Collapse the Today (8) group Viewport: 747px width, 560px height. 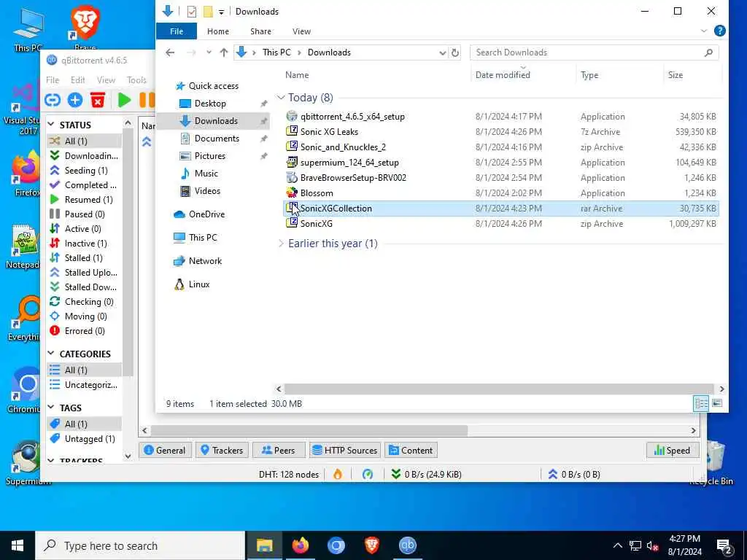click(x=281, y=98)
